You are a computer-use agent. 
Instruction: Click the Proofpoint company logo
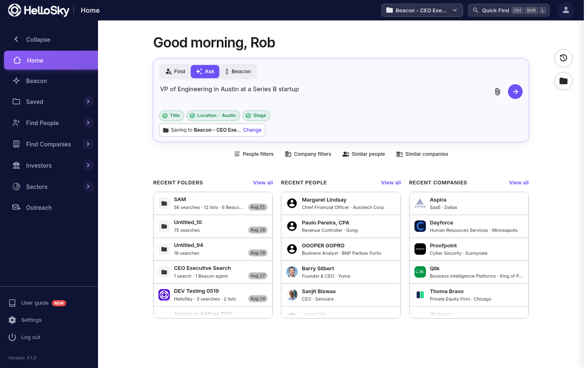pos(420,249)
